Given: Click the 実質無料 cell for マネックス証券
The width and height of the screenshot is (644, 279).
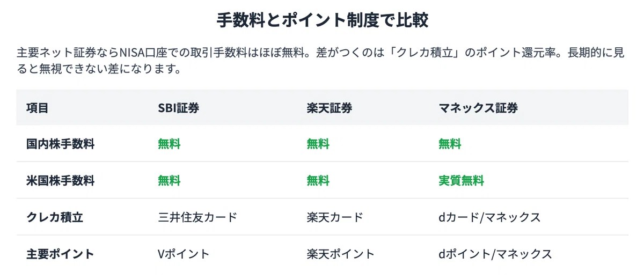Looking at the screenshot, I should (461, 181).
